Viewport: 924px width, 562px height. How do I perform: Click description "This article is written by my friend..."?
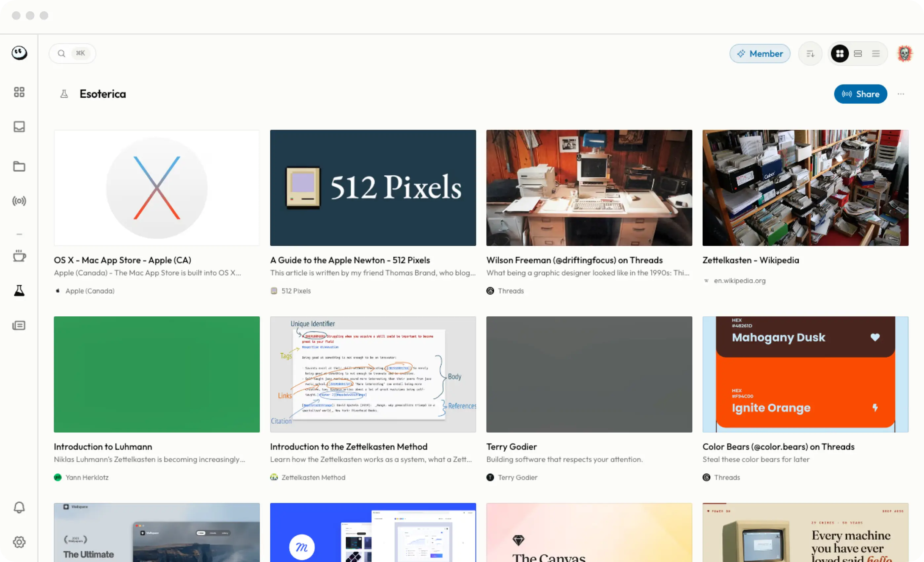click(x=373, y=273)
